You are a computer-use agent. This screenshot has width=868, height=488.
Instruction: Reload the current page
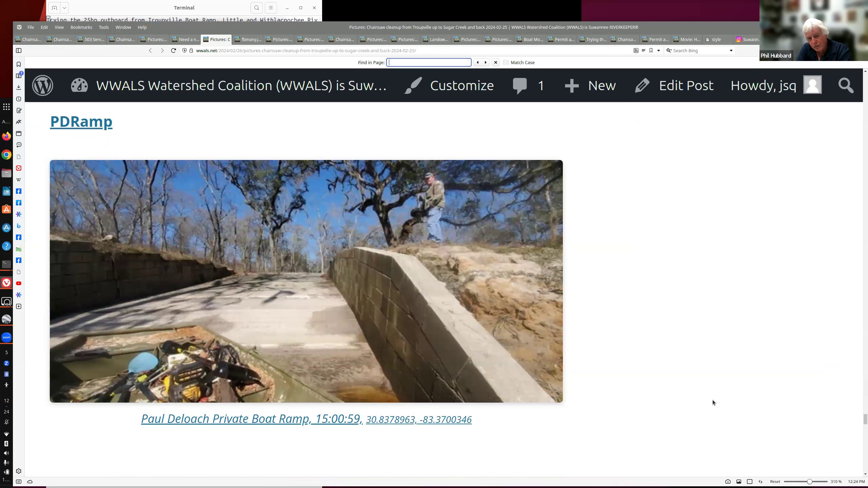coord(173,50)
